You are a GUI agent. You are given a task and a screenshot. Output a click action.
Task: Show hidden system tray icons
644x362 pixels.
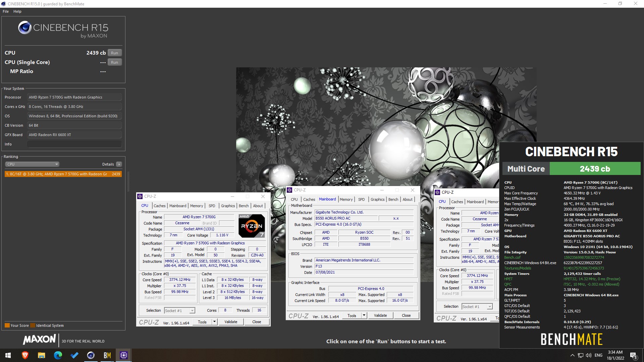click(572, 355)
